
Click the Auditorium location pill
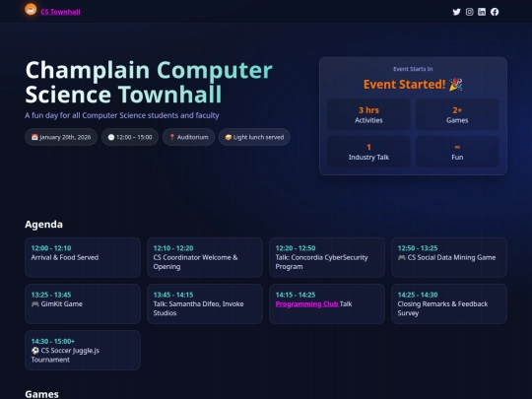tap(188, 137)
